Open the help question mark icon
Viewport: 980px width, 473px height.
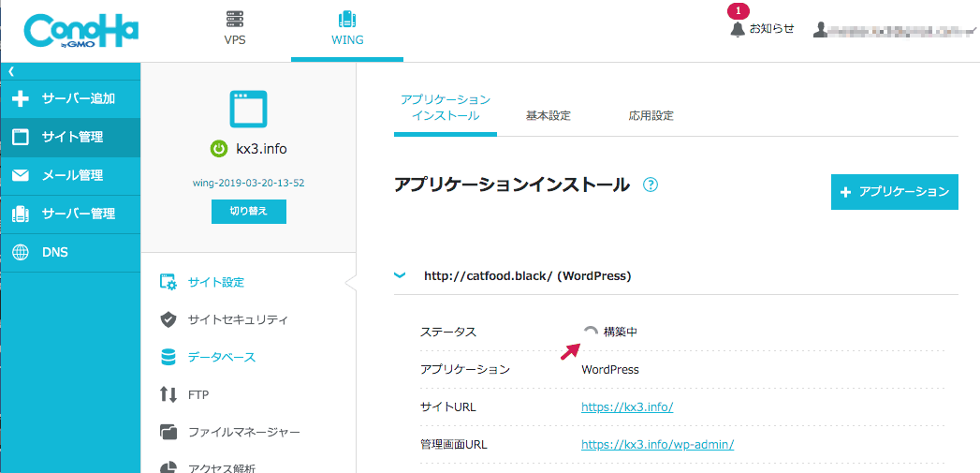coord(651,185)
